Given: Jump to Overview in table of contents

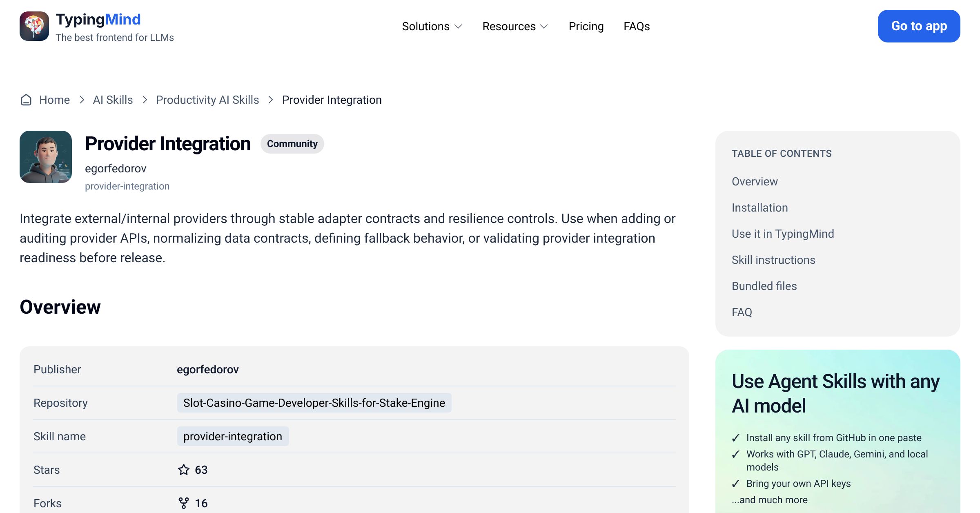Looking at the screenshot, I should 755,181.
